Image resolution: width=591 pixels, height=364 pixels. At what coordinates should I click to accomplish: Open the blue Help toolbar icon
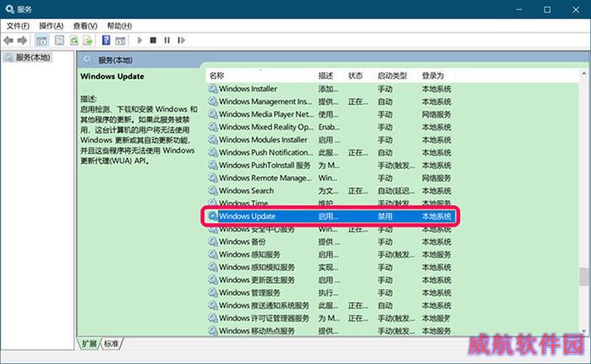pos(106,40)
